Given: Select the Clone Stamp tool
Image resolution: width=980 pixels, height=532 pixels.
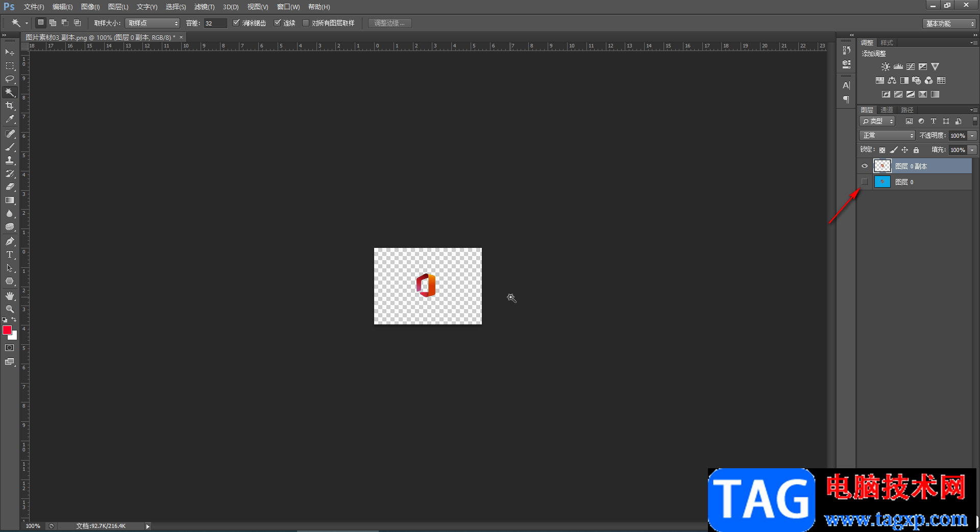Looking at the screenshot, I should click(x=10, y=160).
